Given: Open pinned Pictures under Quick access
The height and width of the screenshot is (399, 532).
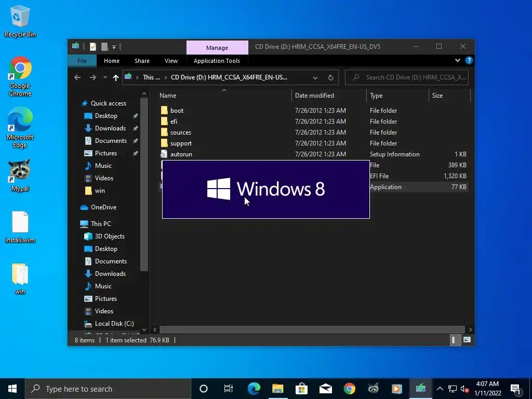Looking at the screenshot, I should tap(106, 153).
